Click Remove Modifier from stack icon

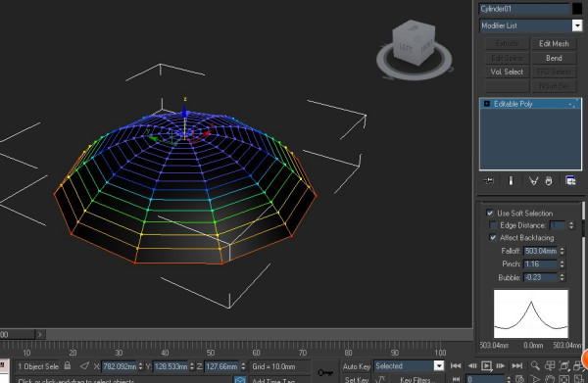(549, 181)
